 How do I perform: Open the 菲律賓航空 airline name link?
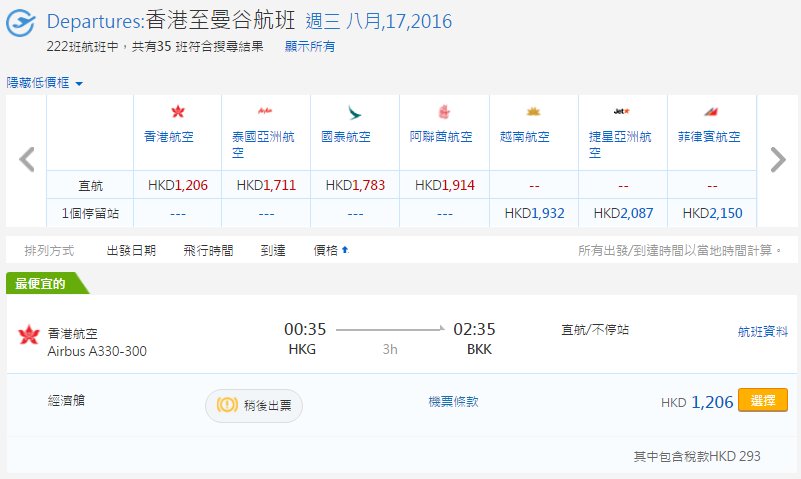(709, 136)
